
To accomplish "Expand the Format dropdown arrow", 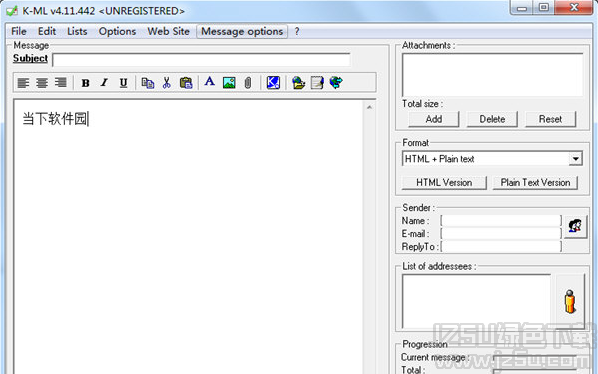I will [575, 159].
